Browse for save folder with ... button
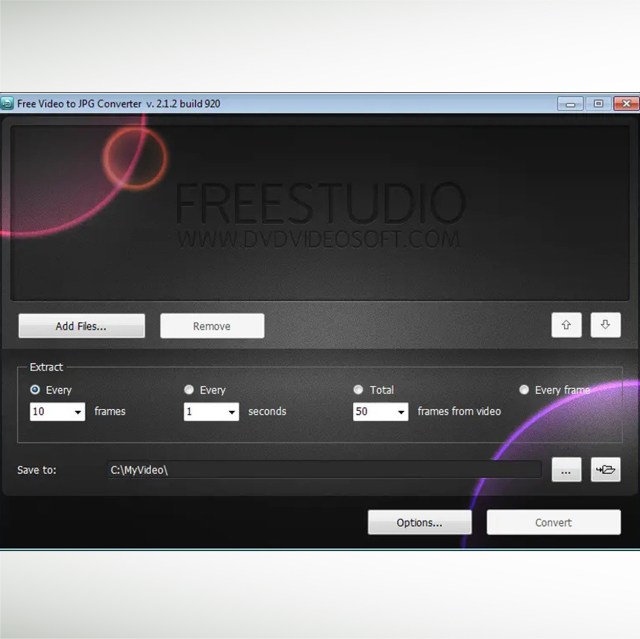This screenshot has height=639, width=640. [x=567, y=470]
